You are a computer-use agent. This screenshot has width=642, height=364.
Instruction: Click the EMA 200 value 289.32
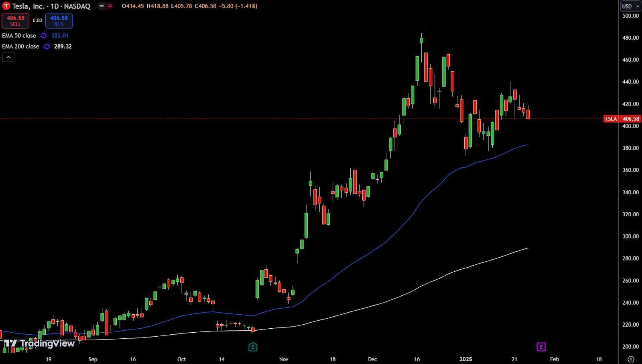(x=63, y=47)
